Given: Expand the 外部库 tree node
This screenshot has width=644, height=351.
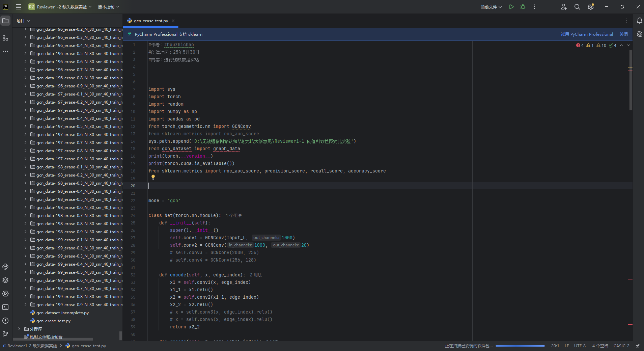Looking at the screenshot, I should point(19,329).
